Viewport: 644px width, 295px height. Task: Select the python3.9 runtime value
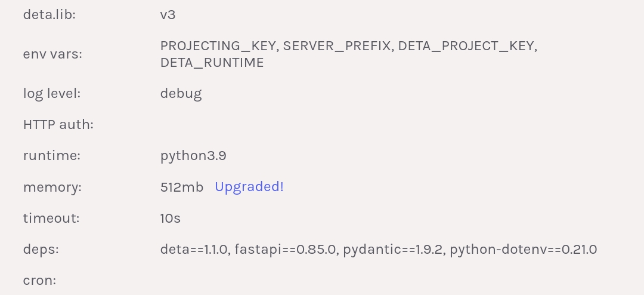pyautogui.click(x=193, y=156)
